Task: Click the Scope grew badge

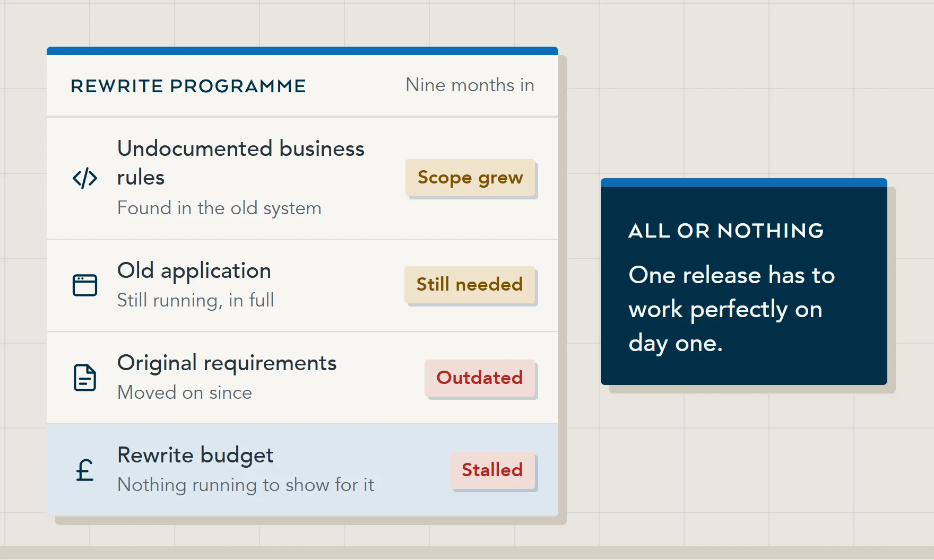Action: click(x=470, y=178)
